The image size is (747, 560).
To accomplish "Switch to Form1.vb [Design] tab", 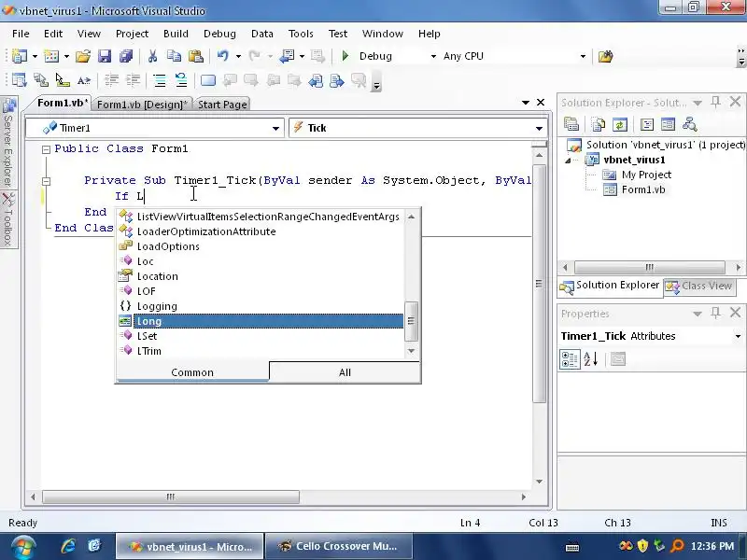I will click(142, 105).
